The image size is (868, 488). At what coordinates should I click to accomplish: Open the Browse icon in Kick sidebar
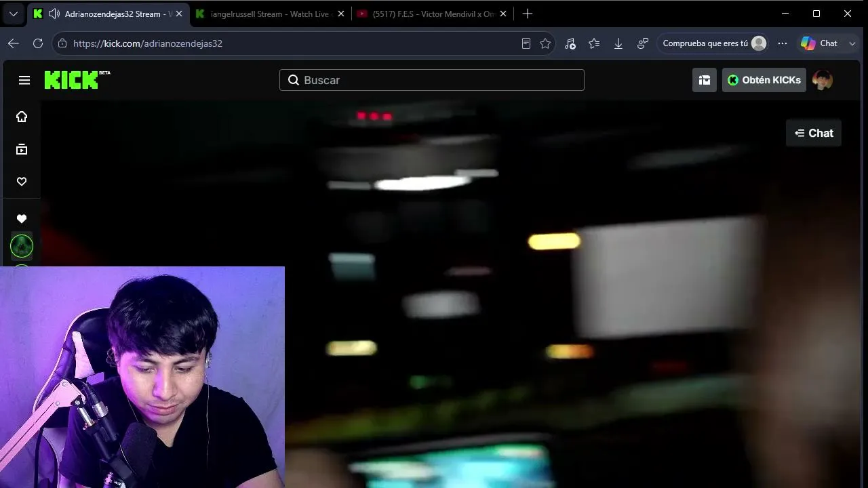click(22, 149)
